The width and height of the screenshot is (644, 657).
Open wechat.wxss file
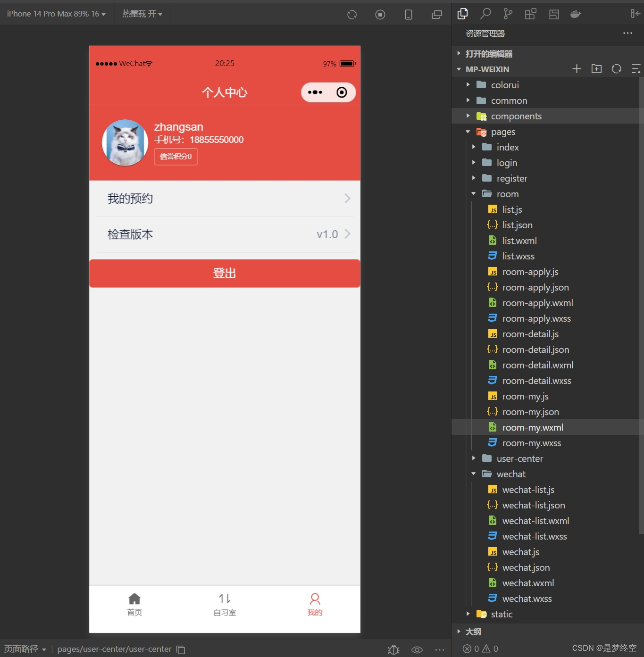pyautogui.click(x=527, y=599)
